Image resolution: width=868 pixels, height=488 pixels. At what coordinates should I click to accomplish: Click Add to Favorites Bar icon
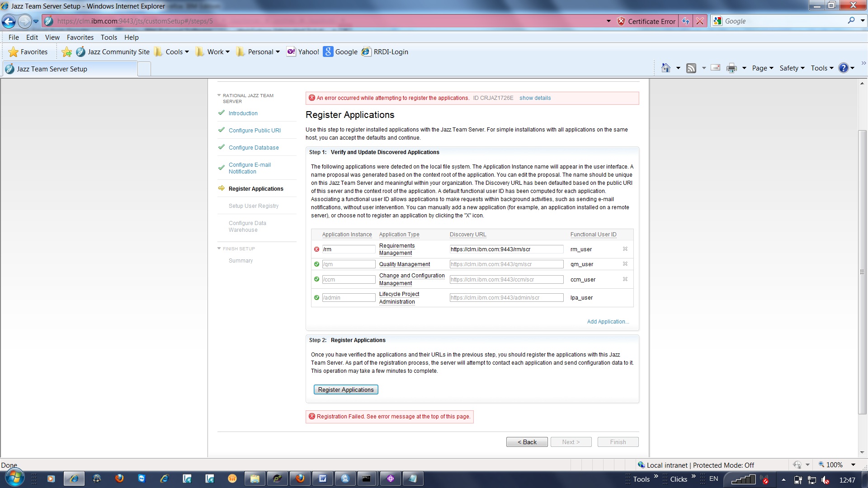click(66, 52)
